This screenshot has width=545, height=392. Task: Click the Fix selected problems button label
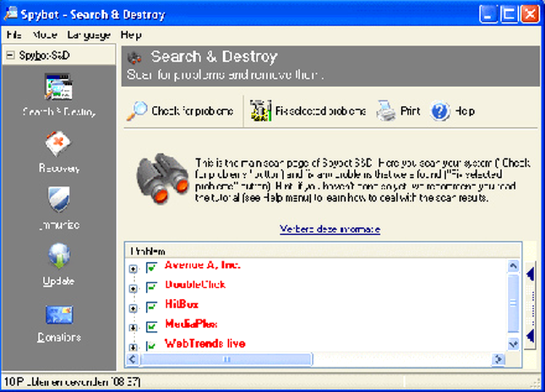click(320, 111)
